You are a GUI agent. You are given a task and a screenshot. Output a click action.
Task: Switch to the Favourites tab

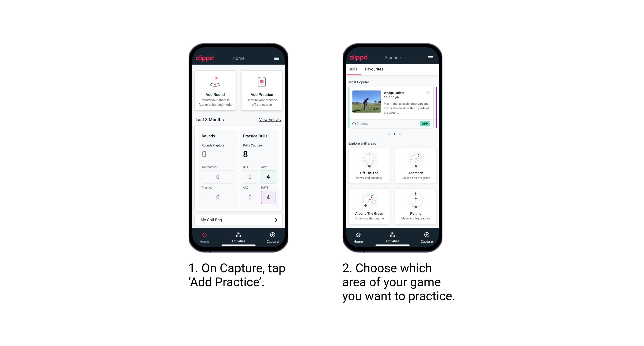(374, 70)
